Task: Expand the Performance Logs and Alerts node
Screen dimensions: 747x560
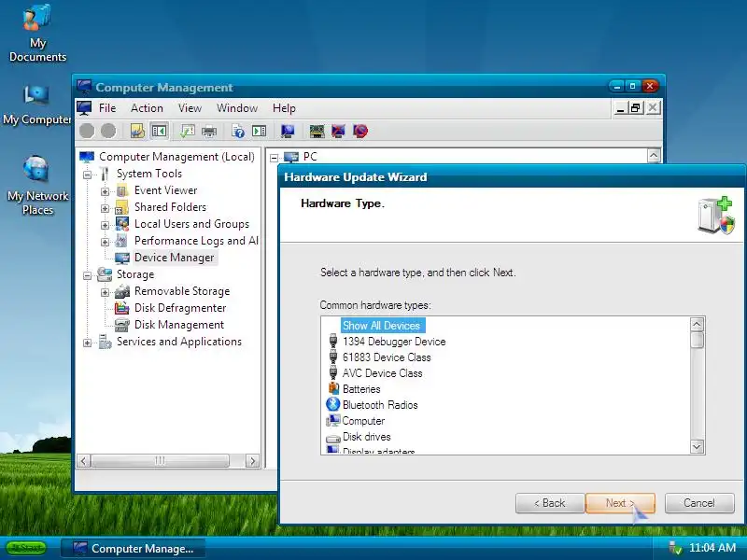Action: pos(105,242)
